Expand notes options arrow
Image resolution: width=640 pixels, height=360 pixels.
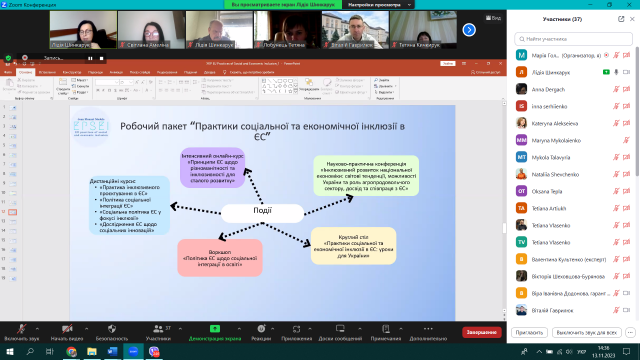(401, 329)
